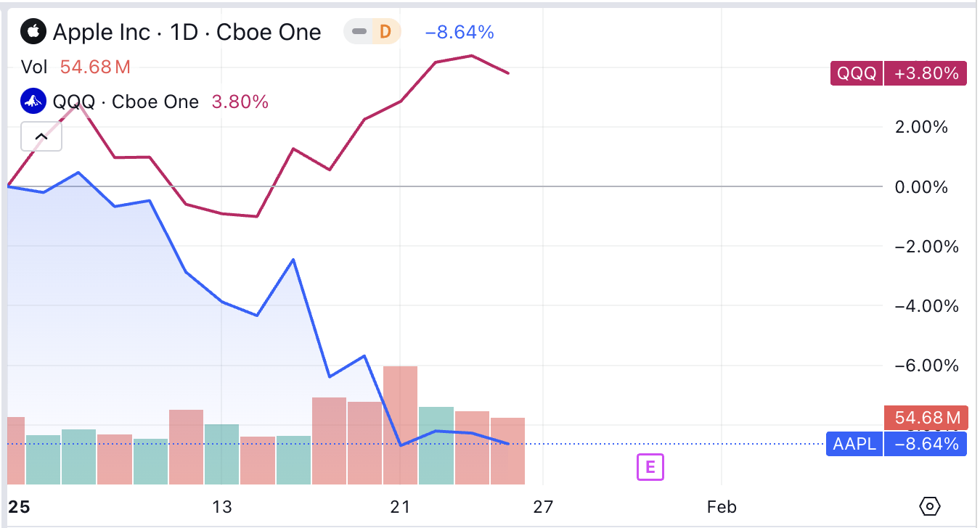Click the orange D data badge
Image resolution: width=980 pixels, height=528 pixels.
pyautogui.click(x=385, y=32)
